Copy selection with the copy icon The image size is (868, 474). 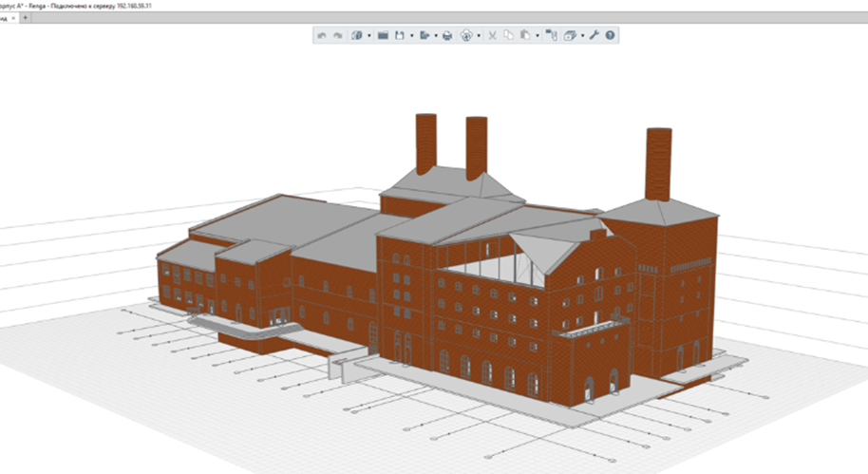click(509, 35)
